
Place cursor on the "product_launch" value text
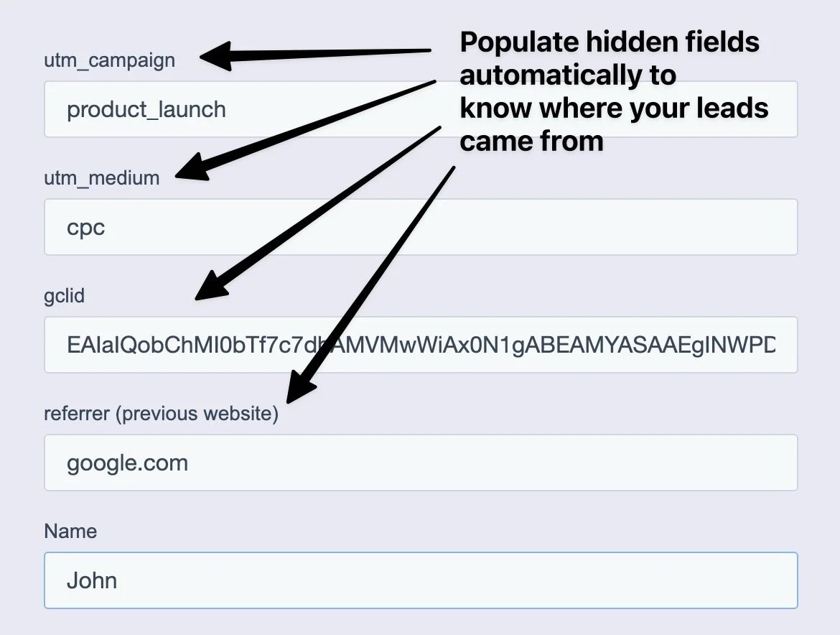(146, 110)
